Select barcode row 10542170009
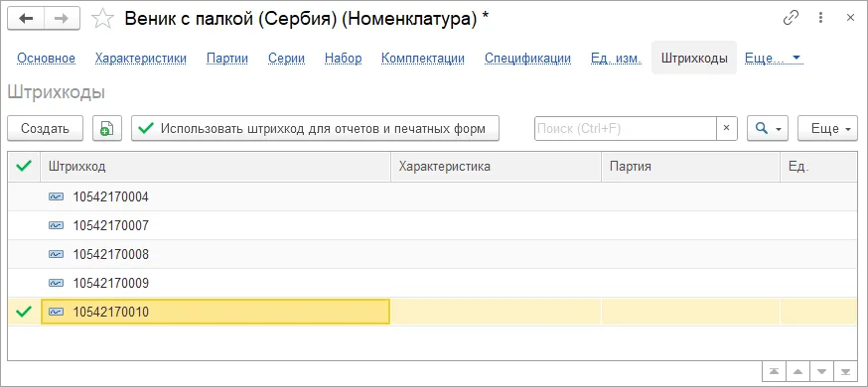 coord(432,283)
